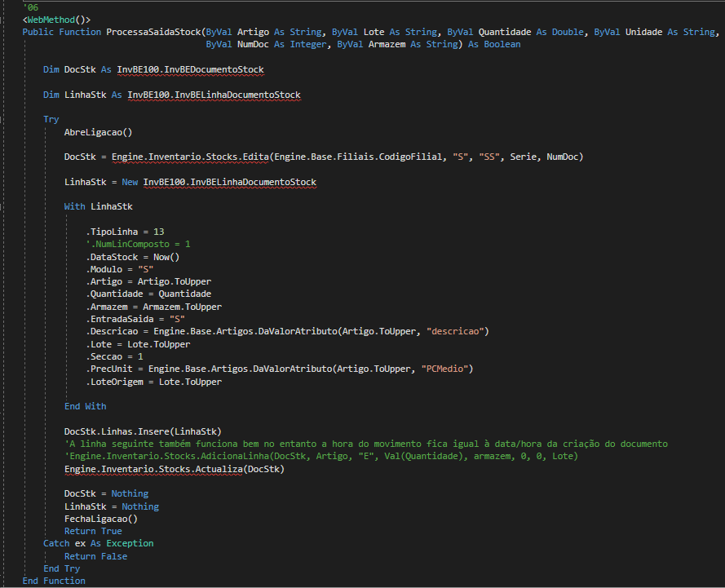The height and width of the screenshot is (588, 725).
Task: Click the Catch ex As Exception line
Action: click(x=98, y=543)
